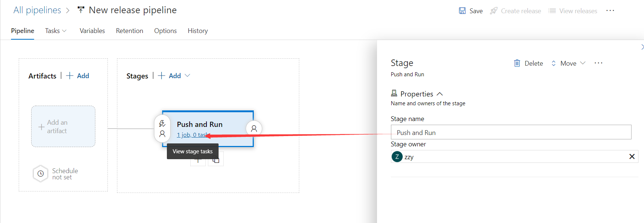Image resolution: width=644 pixels, height=223 pixels.
Task: Click Add next to Artifacts
Action: pos(78,76)
